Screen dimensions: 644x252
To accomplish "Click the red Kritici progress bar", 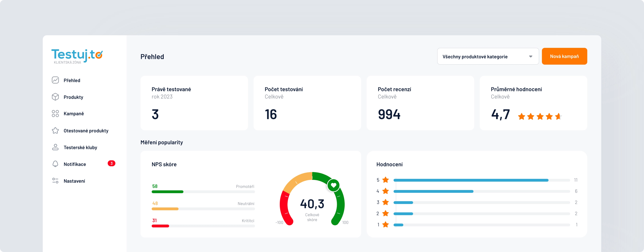I will click(x=160, y=226).
